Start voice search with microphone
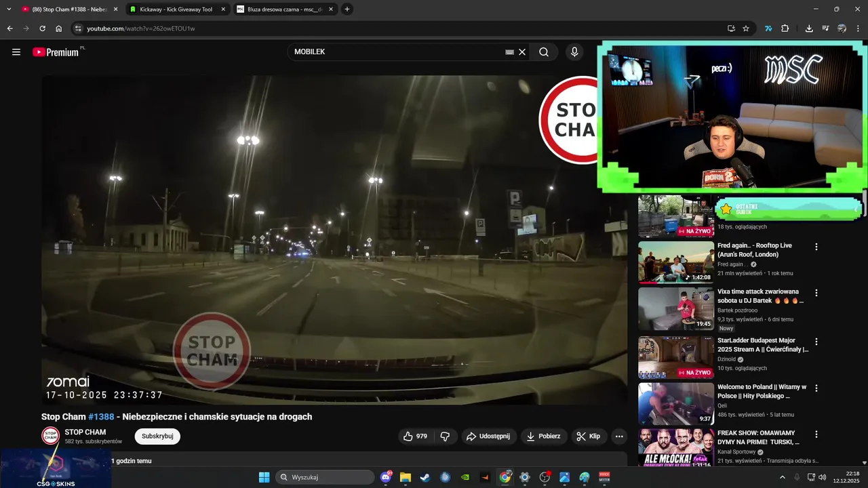 point(574,52)
